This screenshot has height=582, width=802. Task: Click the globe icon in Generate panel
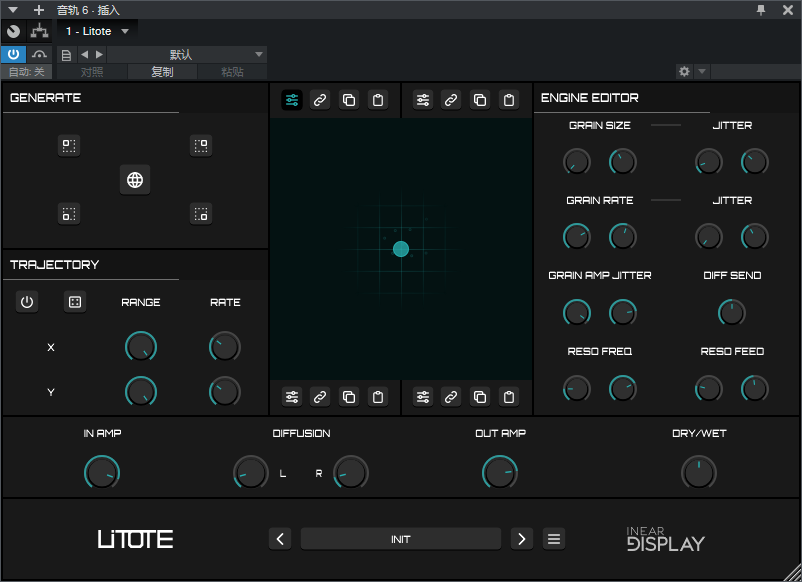pyautogui.click(x=135, y=180)
